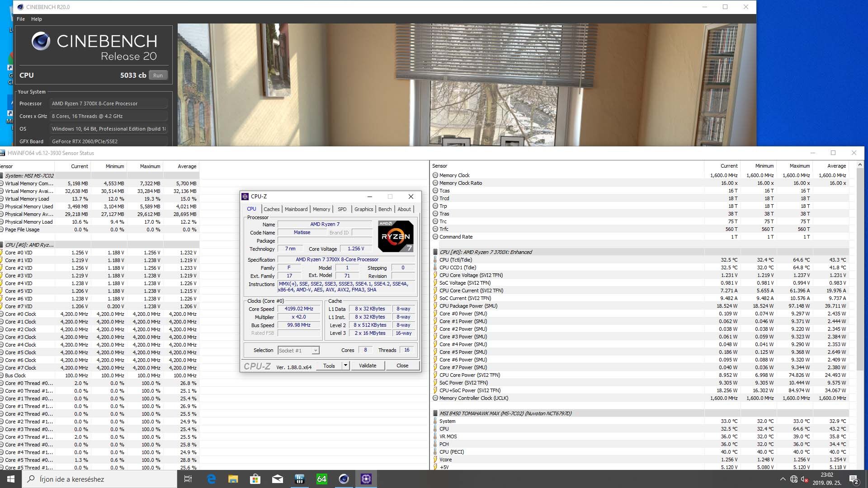This screenshot has width=868, height=488.
Task: Click the Specification field in CPU-Z
Action: pos(346,259)
